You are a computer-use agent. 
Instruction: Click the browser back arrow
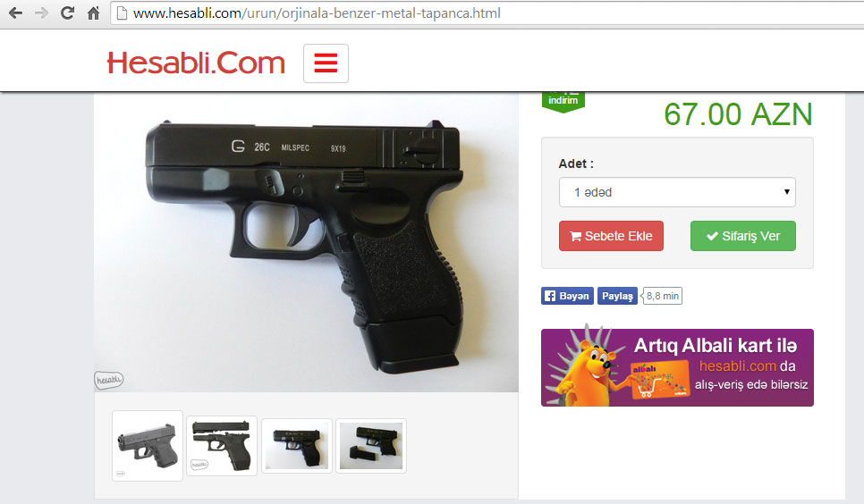coord(15,13)
